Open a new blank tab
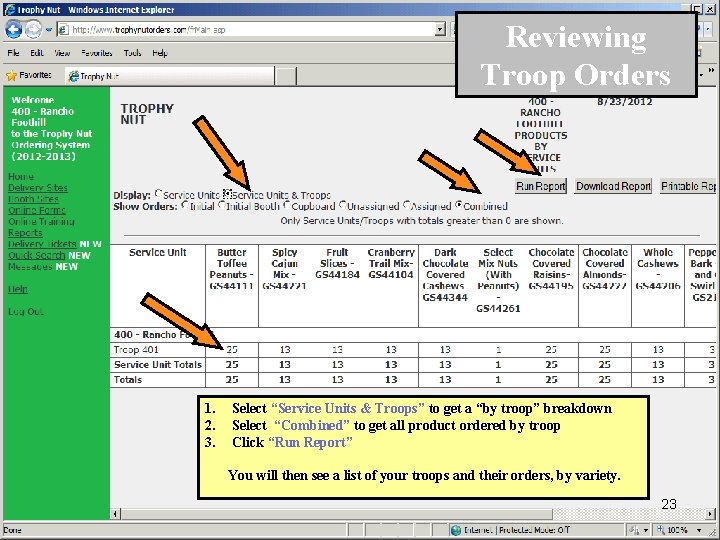Viewport: 720px width, 540px height. click(286, 76)
